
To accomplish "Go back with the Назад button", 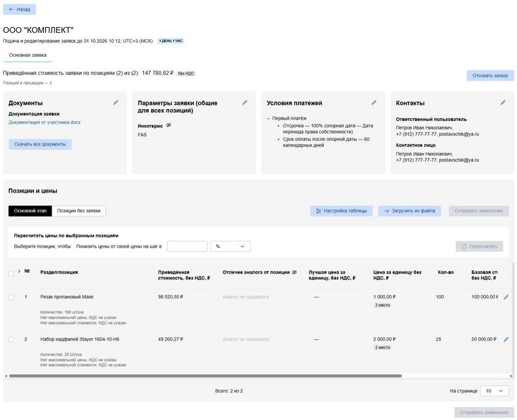I will coord(19,9).
